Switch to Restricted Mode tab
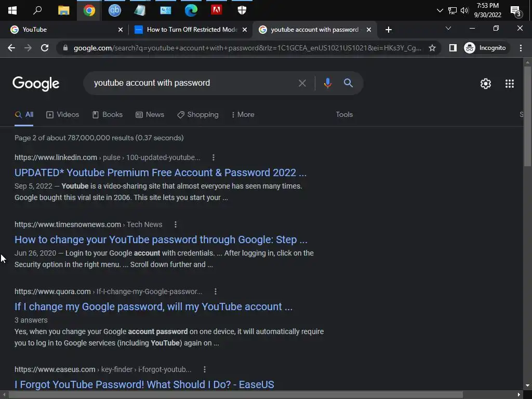 [191, 30]
